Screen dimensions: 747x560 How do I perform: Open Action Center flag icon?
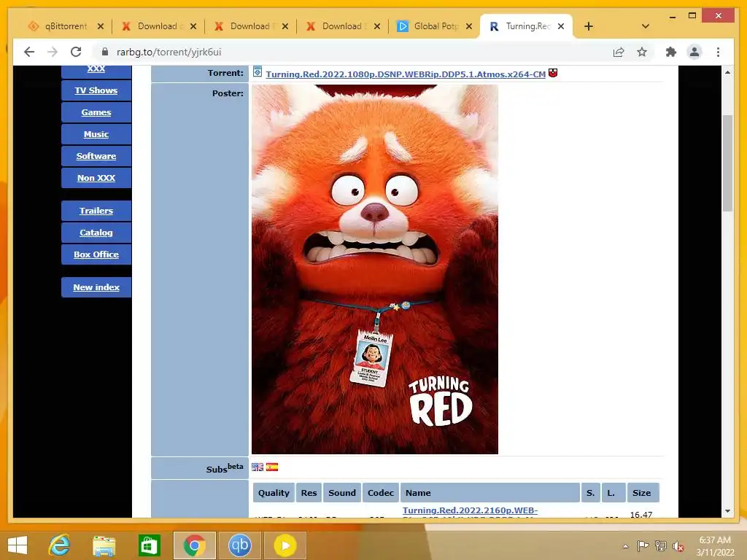click(x=643, y=545)
